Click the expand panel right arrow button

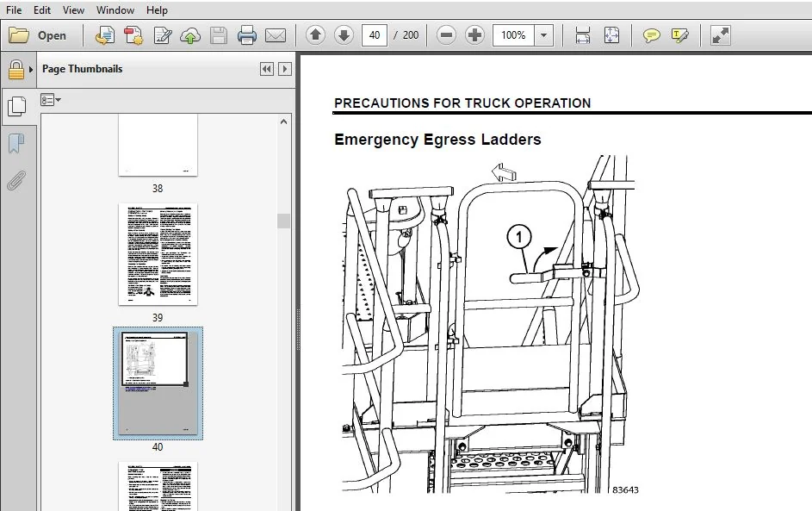click(x=285, y=69)
